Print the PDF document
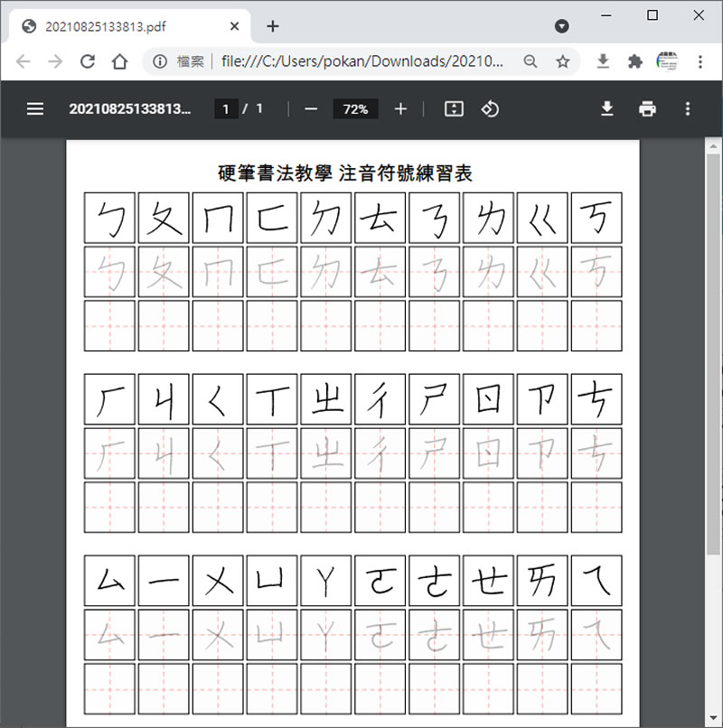Screen dimensions: 723x728 [647, 109]
